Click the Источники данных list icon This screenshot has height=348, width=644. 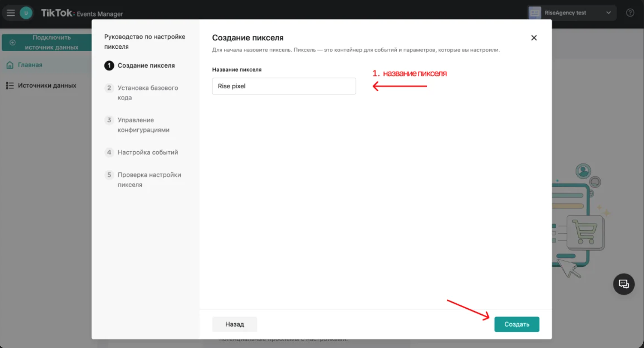[10, 86]
